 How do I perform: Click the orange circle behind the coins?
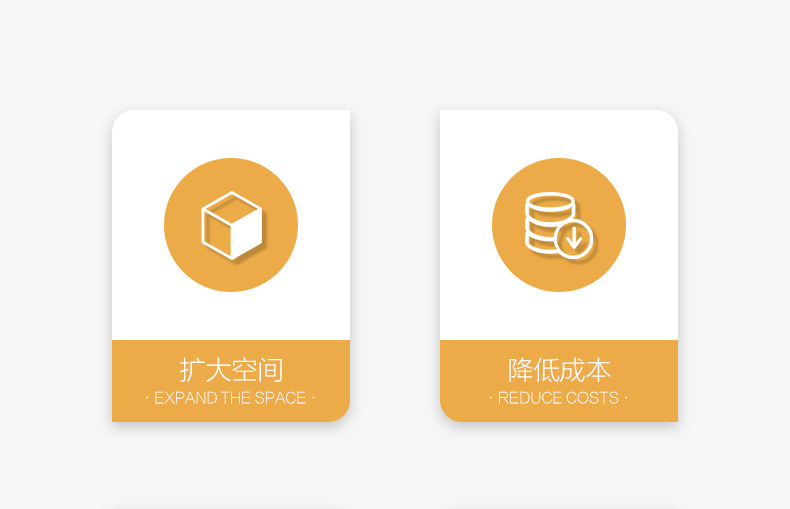(x=559, y=225)
